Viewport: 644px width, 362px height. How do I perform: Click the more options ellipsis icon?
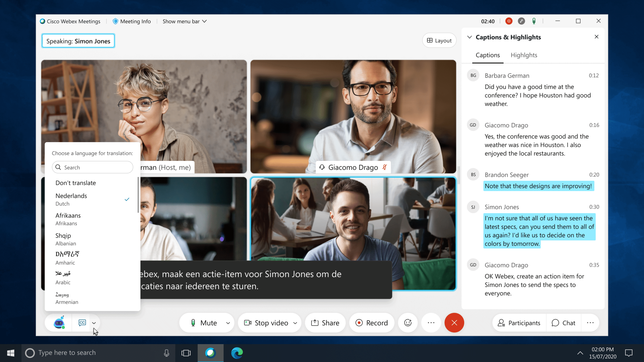click(x=431, y=323)
